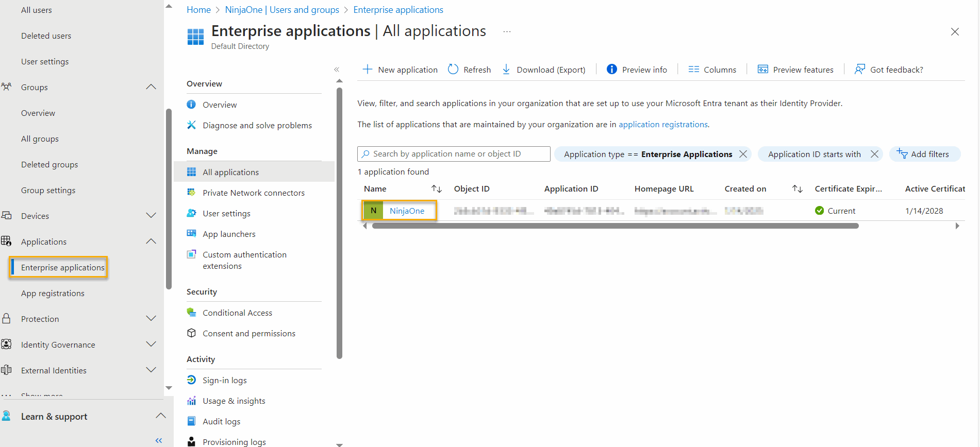Click the User settings gear-person icon

[191, 213]
